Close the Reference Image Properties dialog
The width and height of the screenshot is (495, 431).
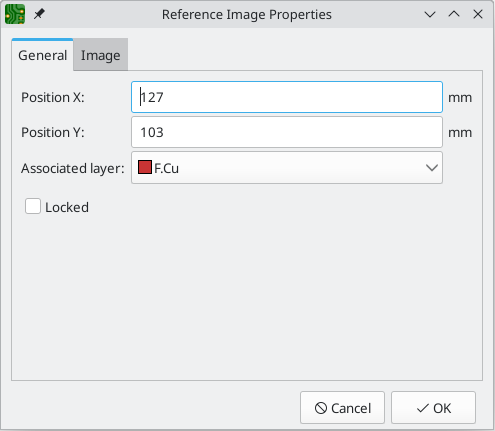pyautogui.click(x=478, y=14)
